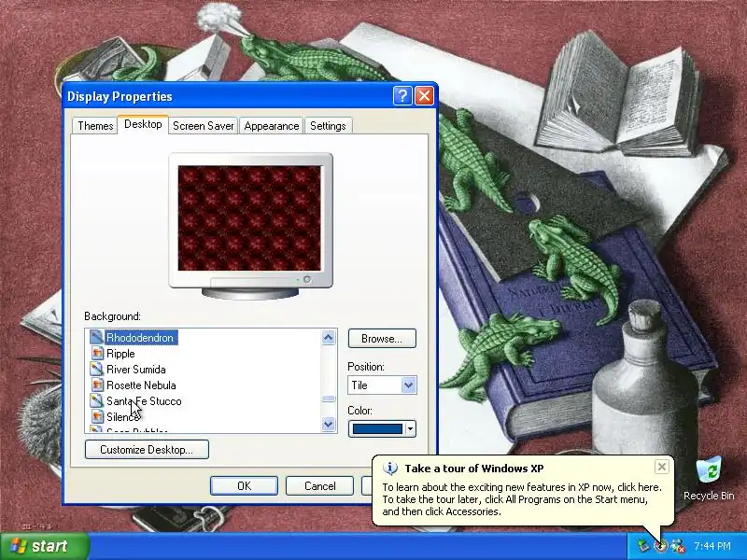The image size is (747, 560).
Task: Select Rosette Nebula in the Background list
Action: coord(141,385)
